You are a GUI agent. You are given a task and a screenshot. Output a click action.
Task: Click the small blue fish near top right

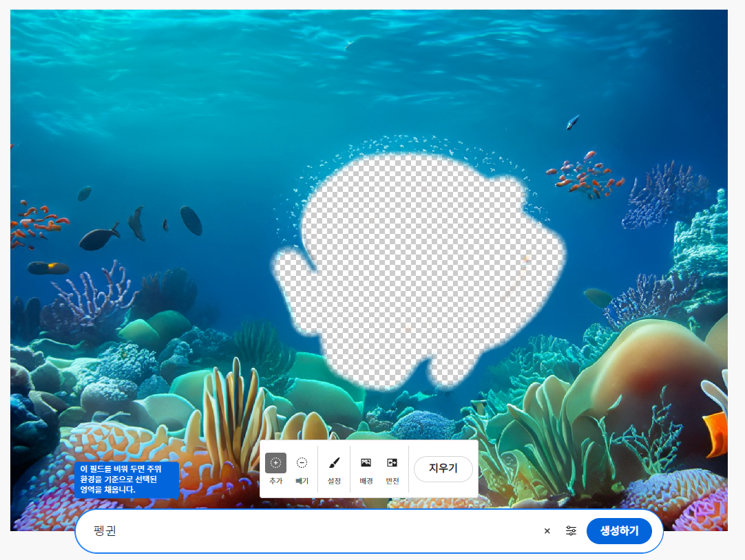[x=572, y=123]
